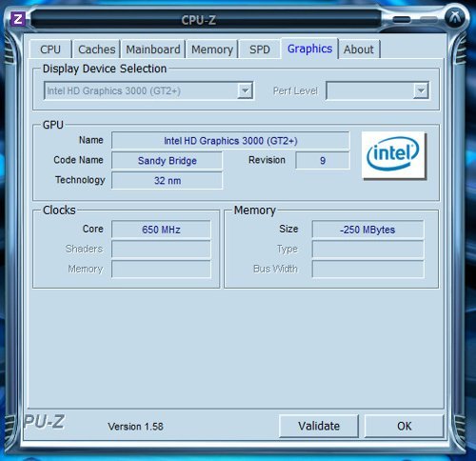Expand the Perf Level dropdown

click(421, 90)
